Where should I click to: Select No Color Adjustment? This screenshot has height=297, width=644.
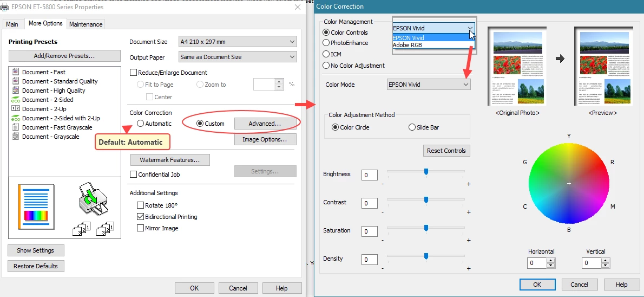click(326, 66)
